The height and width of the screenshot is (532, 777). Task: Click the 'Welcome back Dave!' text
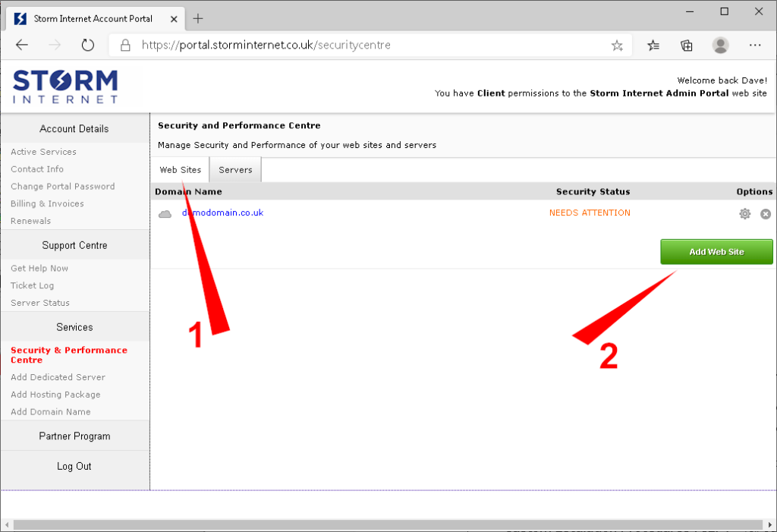722,80
